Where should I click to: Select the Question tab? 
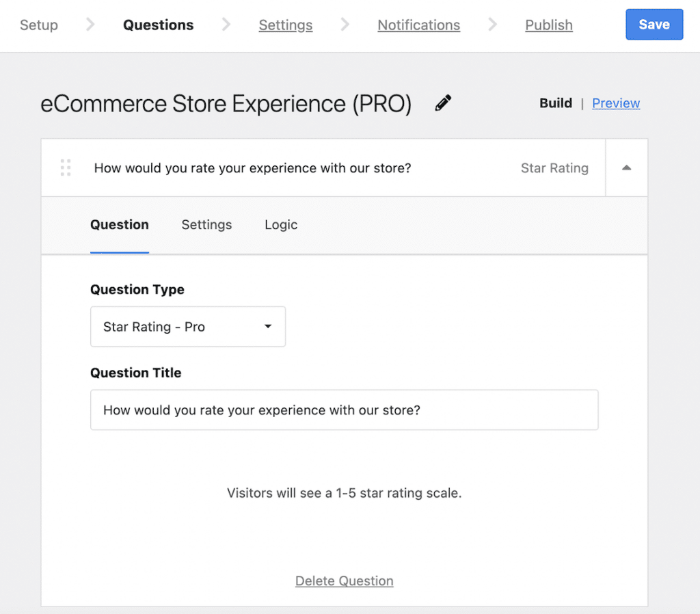[119, 224]
